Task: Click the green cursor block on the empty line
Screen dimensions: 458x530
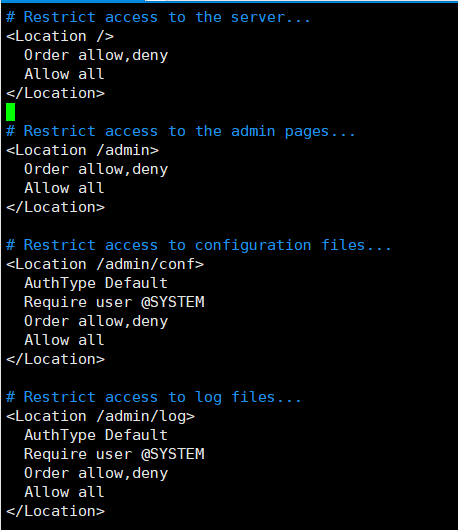Action: [x=10, y=112]
